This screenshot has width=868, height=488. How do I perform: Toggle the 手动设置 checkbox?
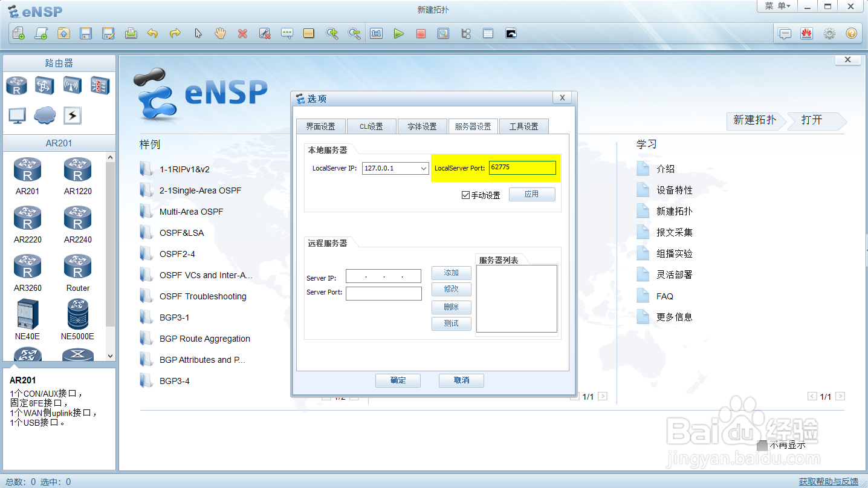click(x=465, y=194)
